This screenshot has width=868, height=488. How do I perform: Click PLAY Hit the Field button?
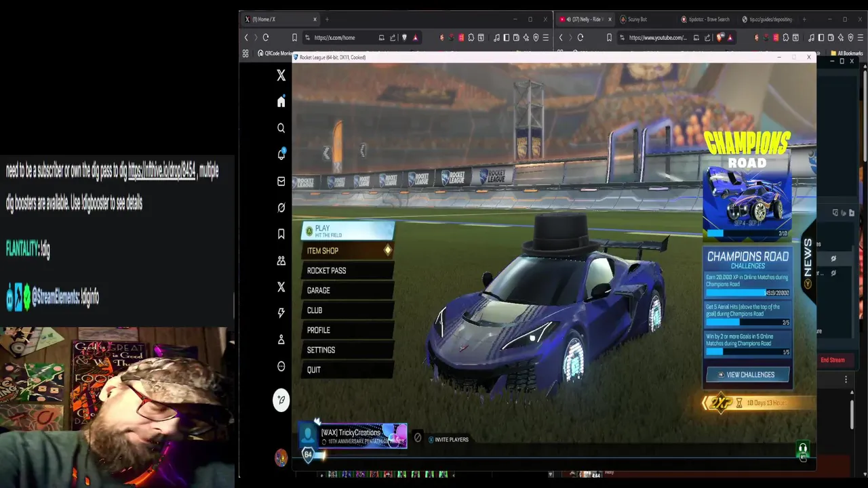pyautogui.click(x=348, y=230)
